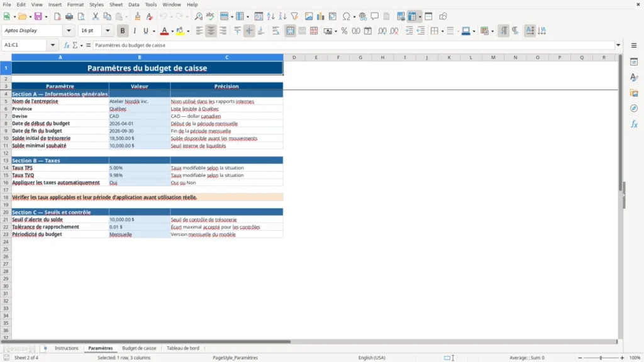Screen dimensions: 644x362
Task: Expand the Name Box dropdown
Action: tap(53, 45)
